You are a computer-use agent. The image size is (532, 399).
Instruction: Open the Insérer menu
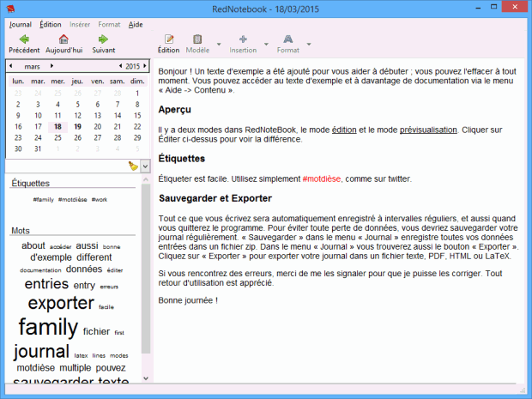80,24
